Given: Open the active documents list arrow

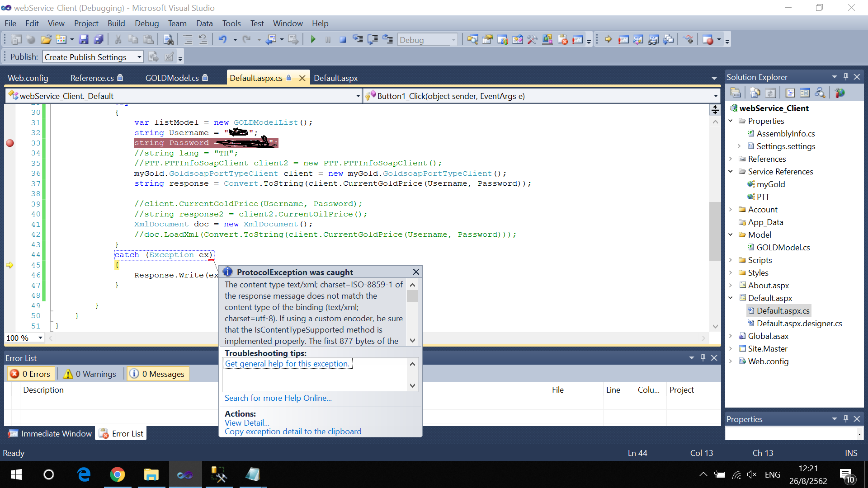Looking at the screenshot, I should 714,78.
